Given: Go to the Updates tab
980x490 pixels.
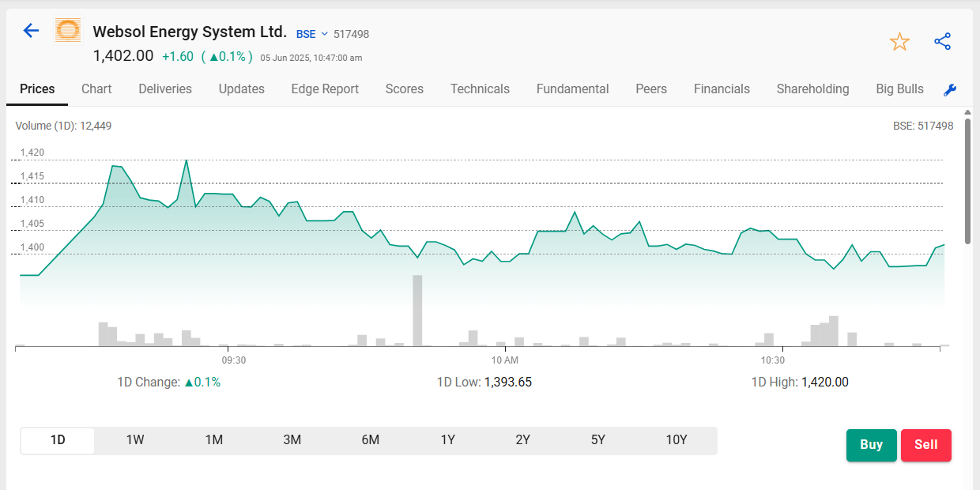Looking at the screenshot, I should [x=242, y=89].
